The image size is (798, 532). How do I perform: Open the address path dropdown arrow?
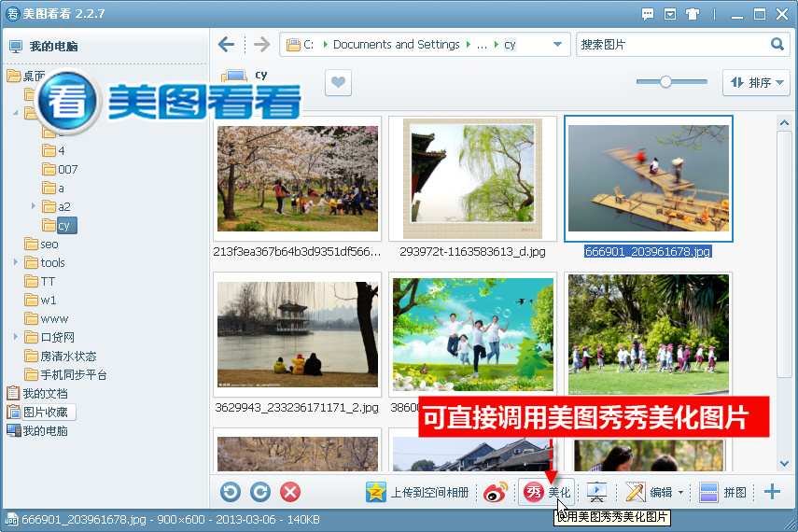(x=557, y=44)
